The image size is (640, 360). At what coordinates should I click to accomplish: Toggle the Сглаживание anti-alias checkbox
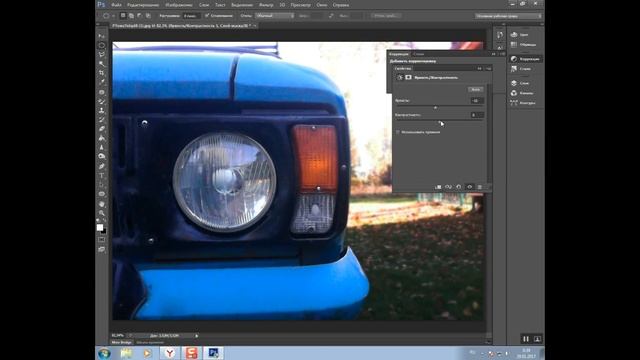(x=207, y=16)
